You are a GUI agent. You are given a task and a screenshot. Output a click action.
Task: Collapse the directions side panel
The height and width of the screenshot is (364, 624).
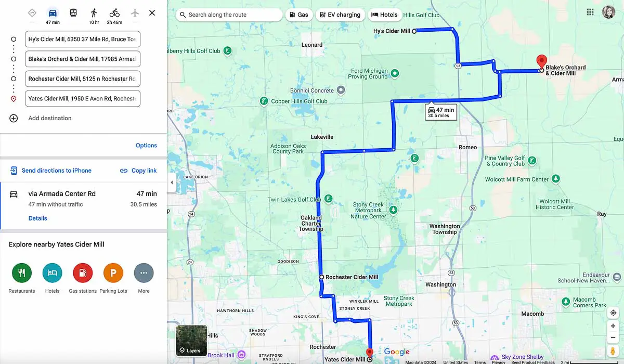pyautogui.click(x=171, y=183)
